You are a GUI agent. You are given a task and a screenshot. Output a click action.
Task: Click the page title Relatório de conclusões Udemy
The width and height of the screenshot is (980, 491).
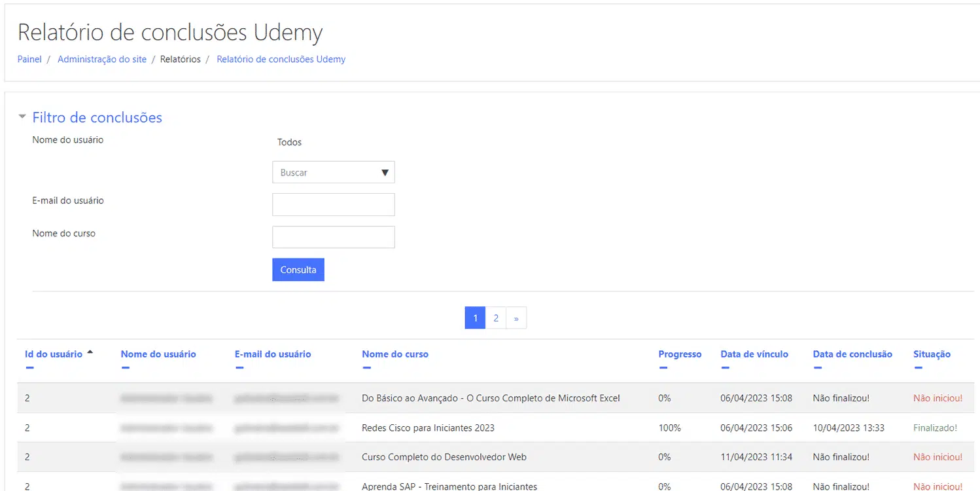[x=170, y=32]
